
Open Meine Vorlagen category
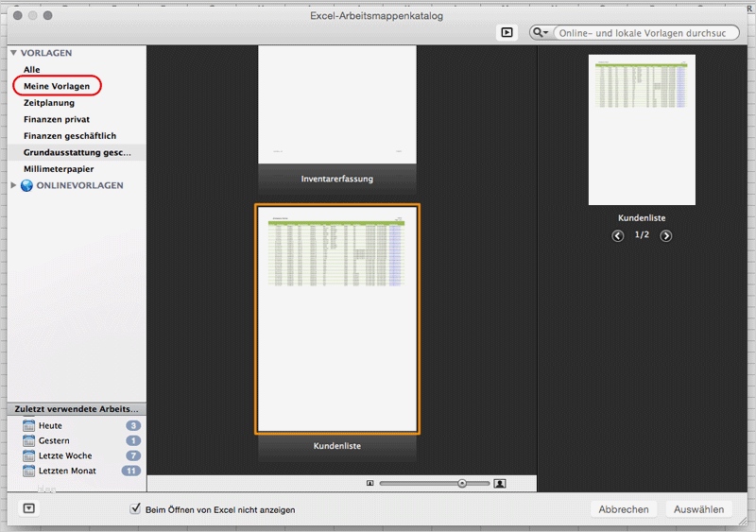(57, 86)
